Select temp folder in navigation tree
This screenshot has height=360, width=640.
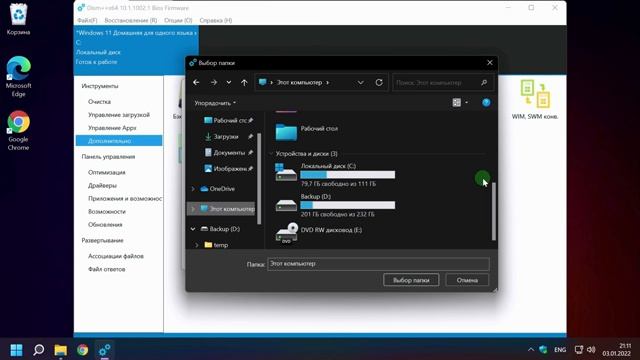click(216, 245)
